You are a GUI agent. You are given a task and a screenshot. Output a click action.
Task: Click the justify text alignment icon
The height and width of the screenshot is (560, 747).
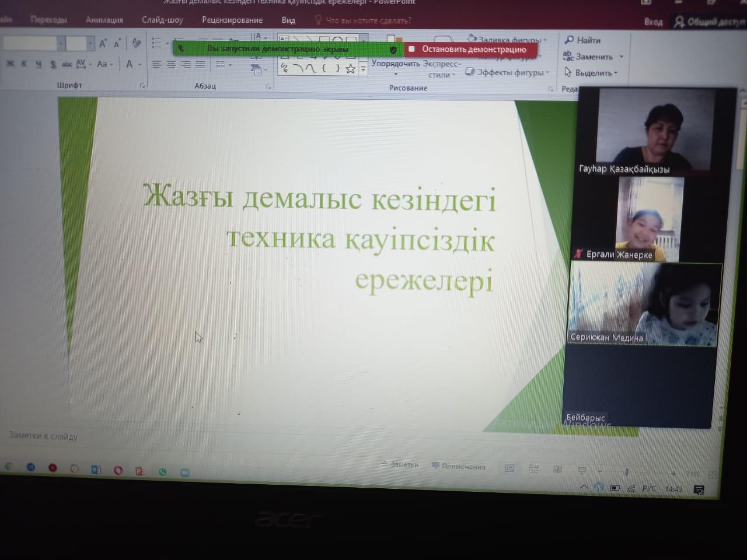(200, 65)
